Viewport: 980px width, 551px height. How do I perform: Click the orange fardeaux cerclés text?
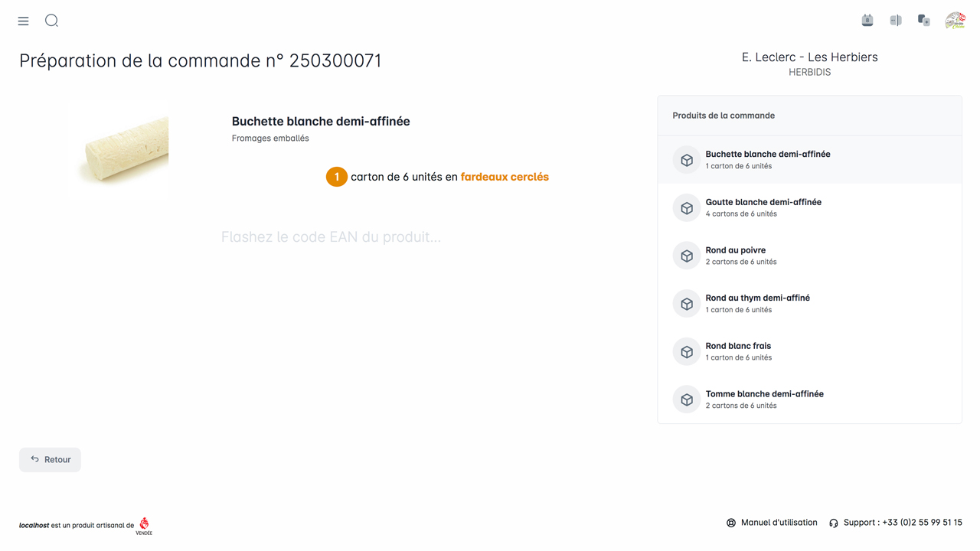point(505,177)
